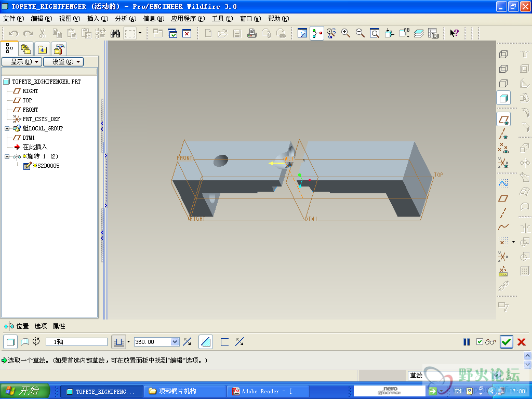Select No Hidden display icon
532x399 pixels.
click(x=503, y=84)
